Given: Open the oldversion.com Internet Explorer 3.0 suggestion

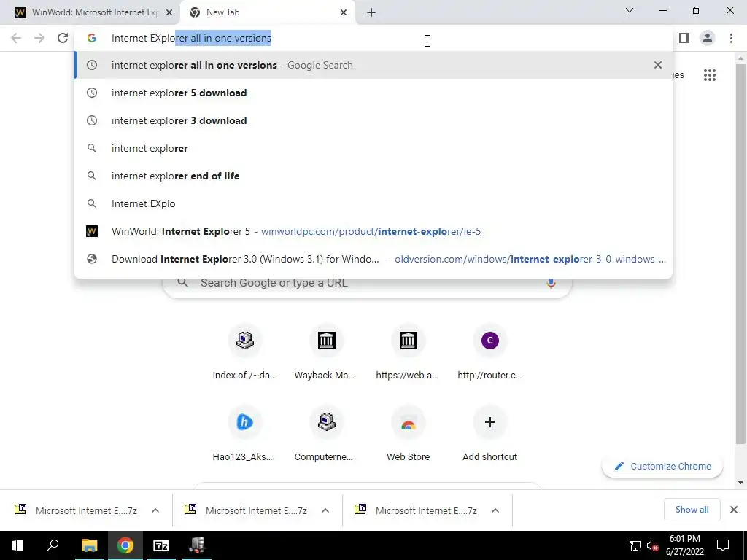Looking at the screenshot, I should point(373,259).
